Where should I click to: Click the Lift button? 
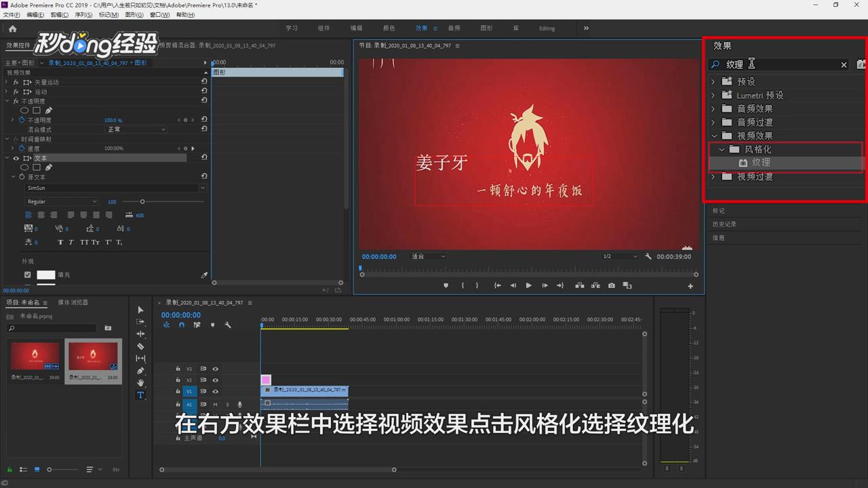(580, 285)
